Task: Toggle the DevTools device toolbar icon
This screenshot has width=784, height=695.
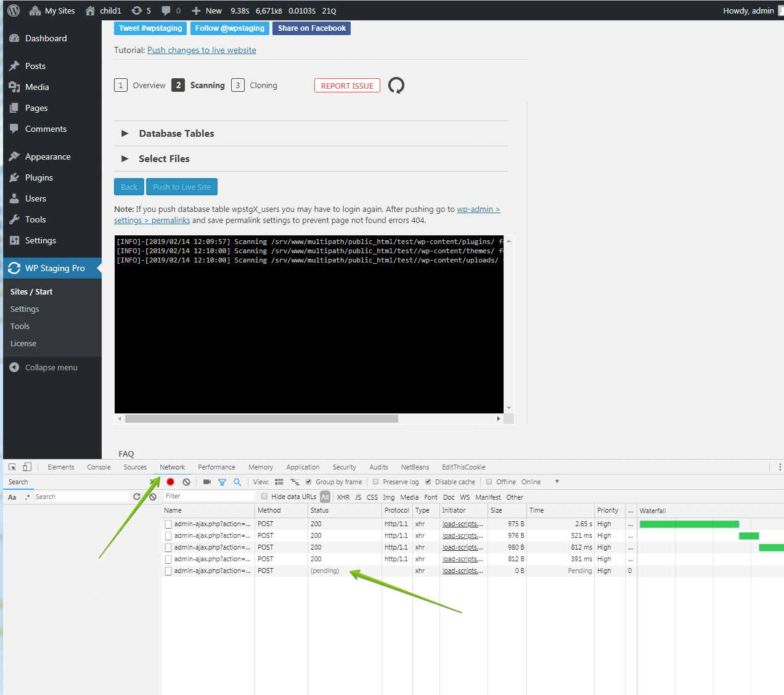Action: pos(27,467)
